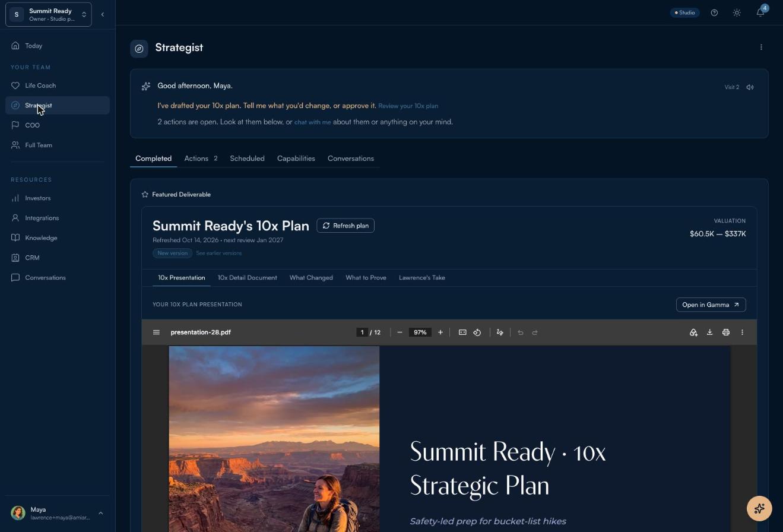The height and width of the screenshot is (532, 783).
Task: Open the notifications bell
Action: 760,12
